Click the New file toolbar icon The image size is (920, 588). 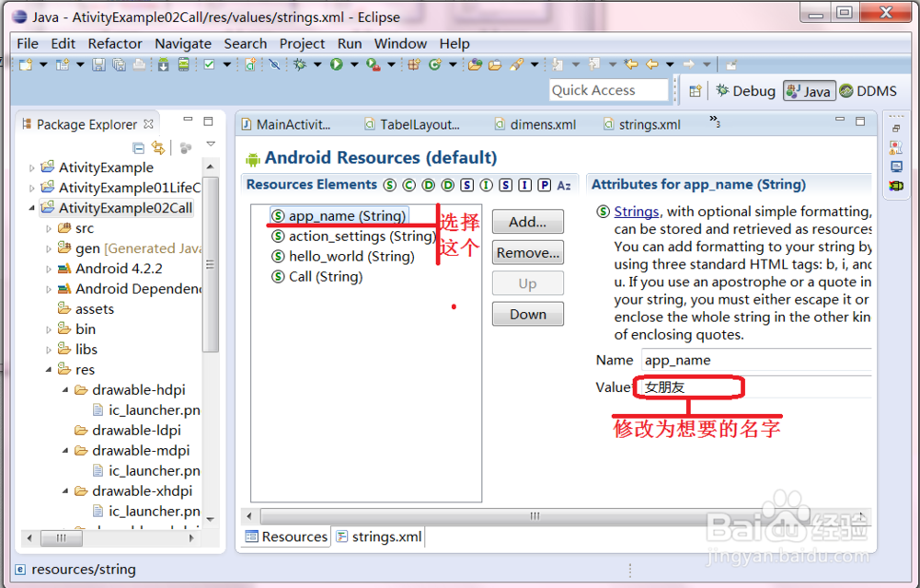tap(25, 64)
